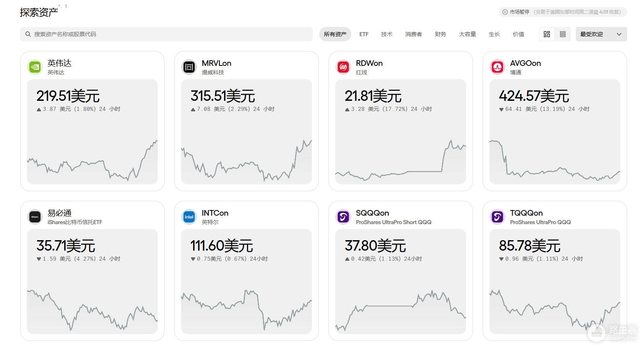Click the INTCon asset title
Viewport: 644px width, 349px height.
(215, 213)
